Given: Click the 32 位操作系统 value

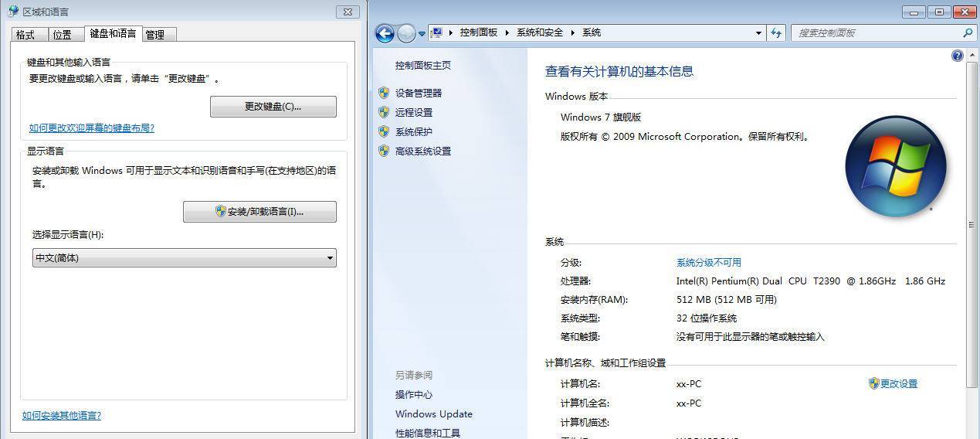Looking at the screenshot, I should coord(707,318).
